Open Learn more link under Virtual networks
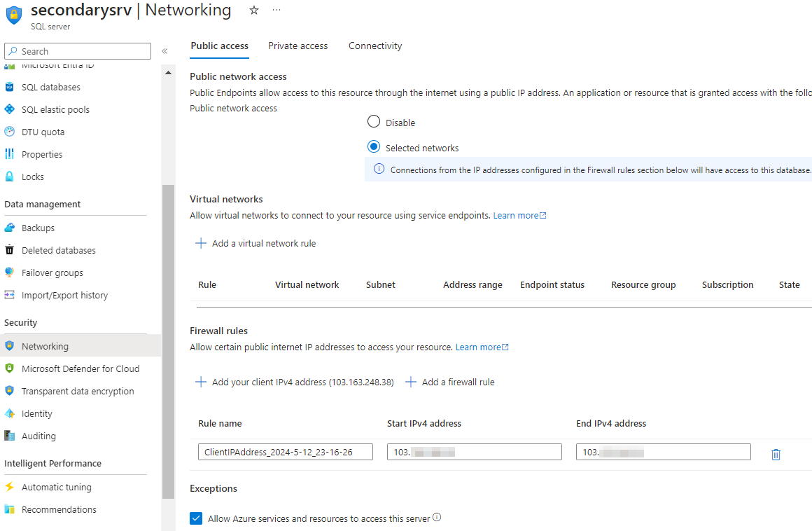Image resolution: width=812 pixels, height=531 pixels. (519, 215)
